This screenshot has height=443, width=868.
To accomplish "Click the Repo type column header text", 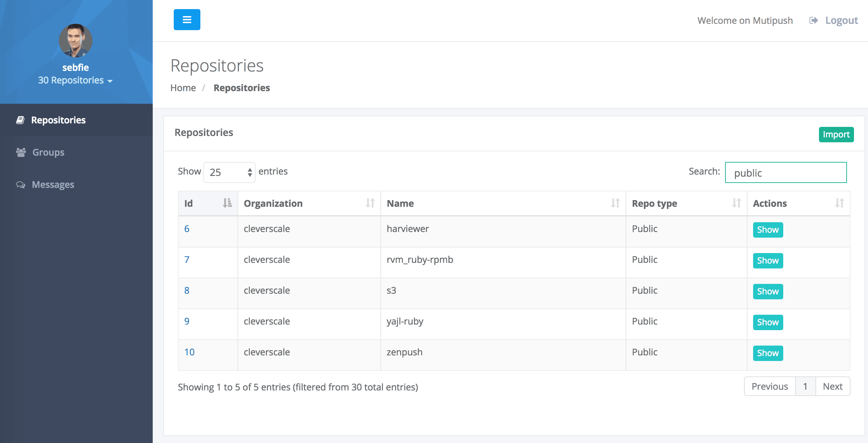I will pos(654,204).
